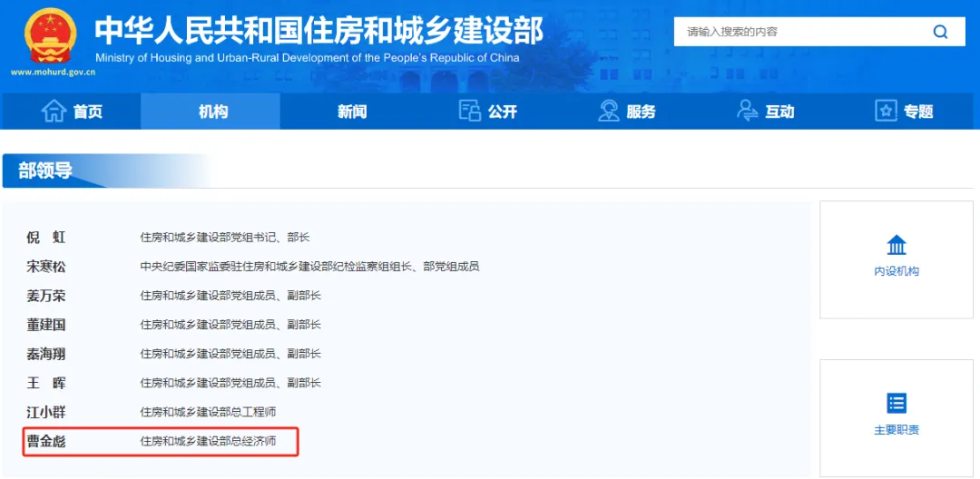Open leader profile 宋寒松

click(x=45, y=267)
